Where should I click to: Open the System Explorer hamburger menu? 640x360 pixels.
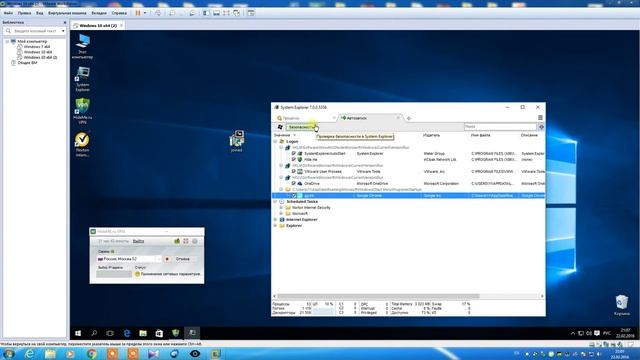[540, 118]
